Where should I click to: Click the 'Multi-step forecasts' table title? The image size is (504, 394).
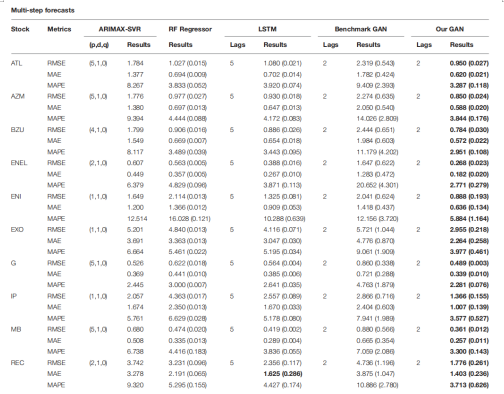[43, 10]
